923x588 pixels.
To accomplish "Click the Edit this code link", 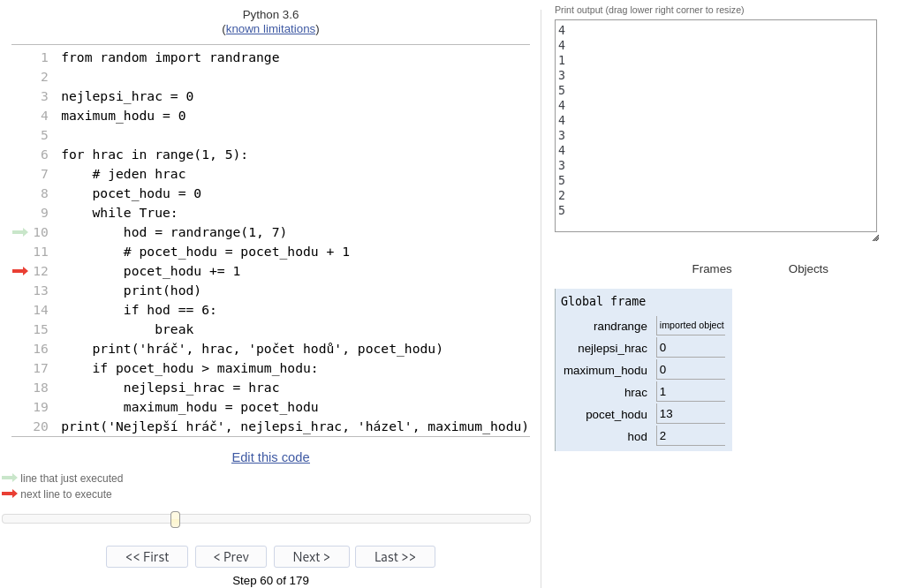I will pyautogui.click(x=270, y=456).
